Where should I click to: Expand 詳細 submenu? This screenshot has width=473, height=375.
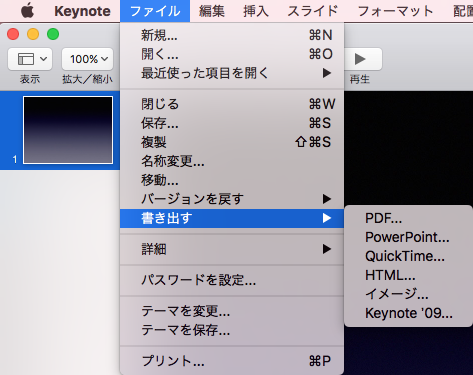tap(232, 249)
